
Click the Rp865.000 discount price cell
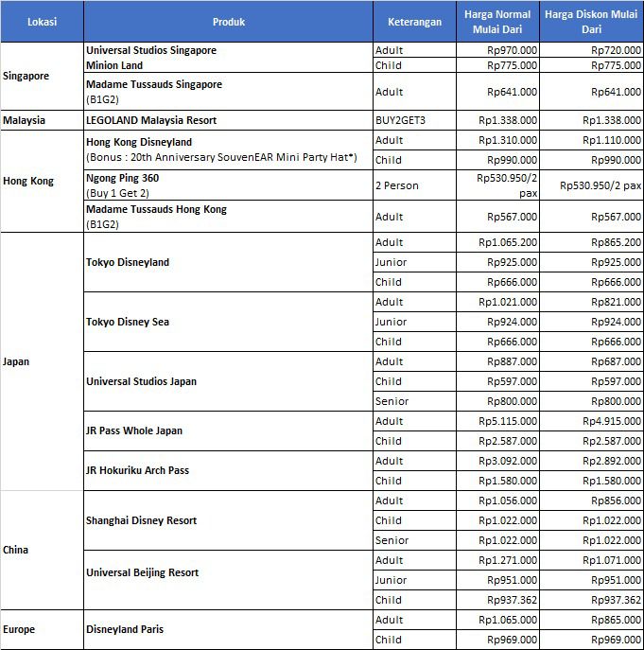[x=591, y=620]
